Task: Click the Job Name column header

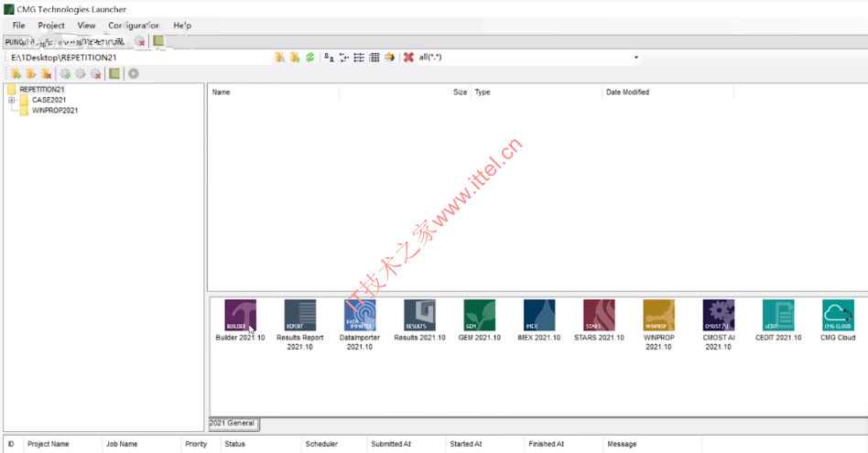Action: (142, 444)
